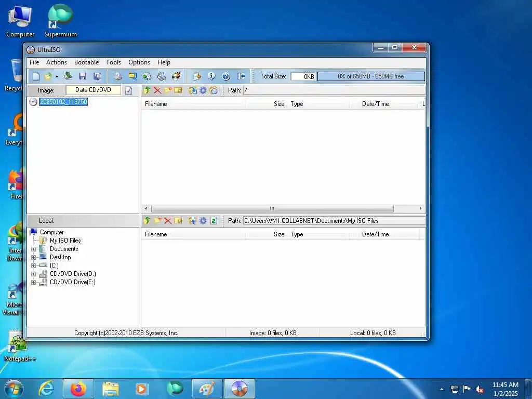Open Firefox from the taskbar
This screenshot has width=532, height=399.
click(78, 389)
